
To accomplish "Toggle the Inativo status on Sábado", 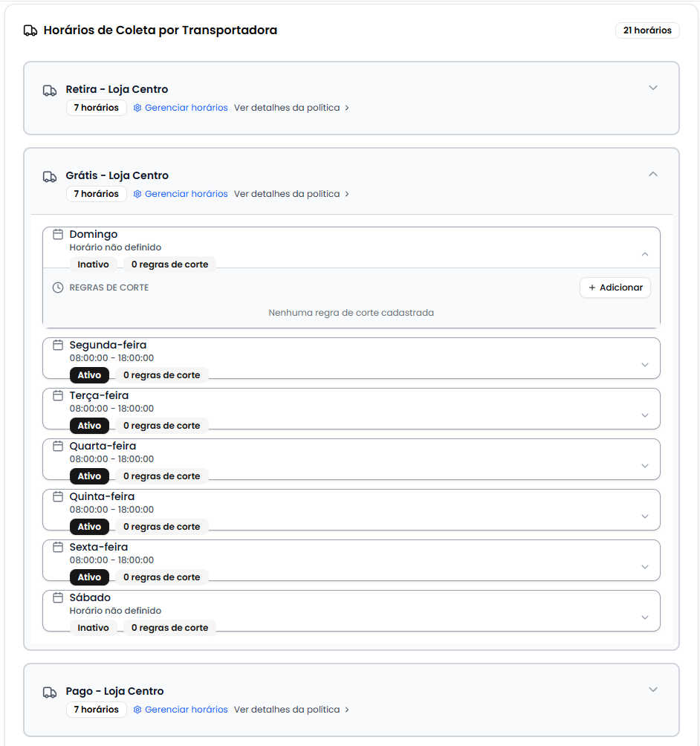I will click(x=93, y=627).
